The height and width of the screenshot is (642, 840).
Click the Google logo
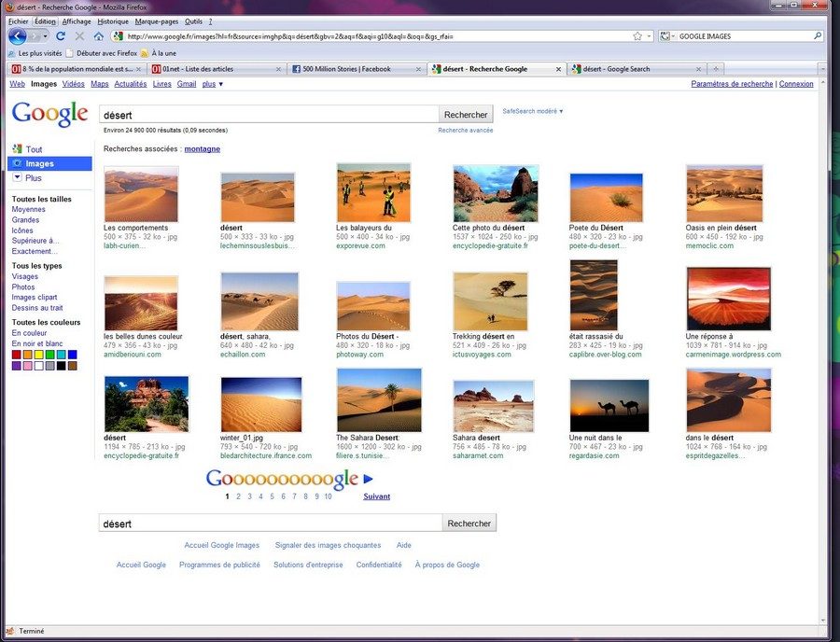tap(49, 114)
